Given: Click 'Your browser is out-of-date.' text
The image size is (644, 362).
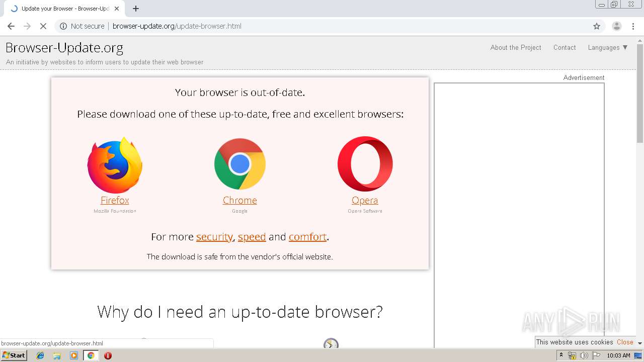Looking at the screenshot, I should click(x=240, y=93).
